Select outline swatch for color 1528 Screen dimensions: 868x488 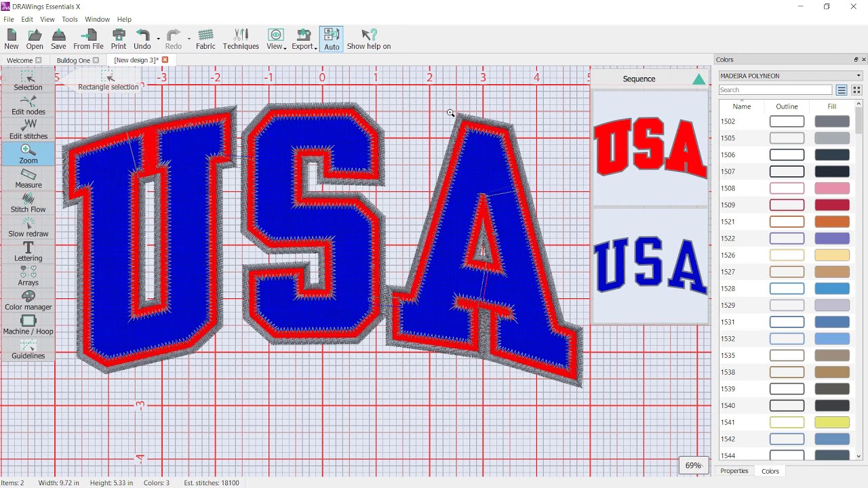coord(787,289)
